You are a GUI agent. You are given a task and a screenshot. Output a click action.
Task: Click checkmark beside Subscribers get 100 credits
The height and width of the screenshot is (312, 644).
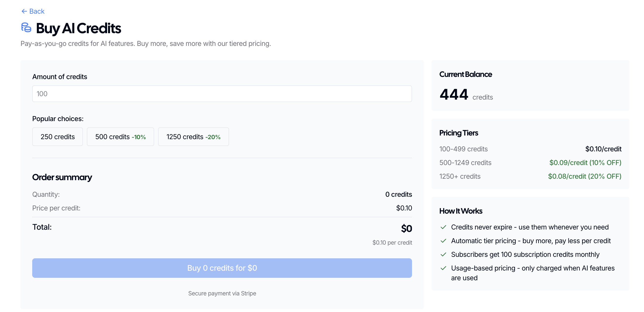443,254
